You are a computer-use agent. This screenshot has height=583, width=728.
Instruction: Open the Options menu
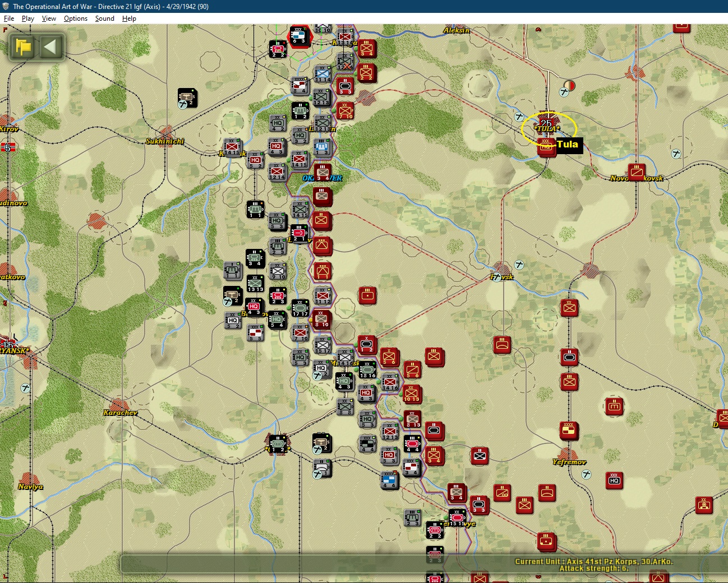tap(76, 18)
